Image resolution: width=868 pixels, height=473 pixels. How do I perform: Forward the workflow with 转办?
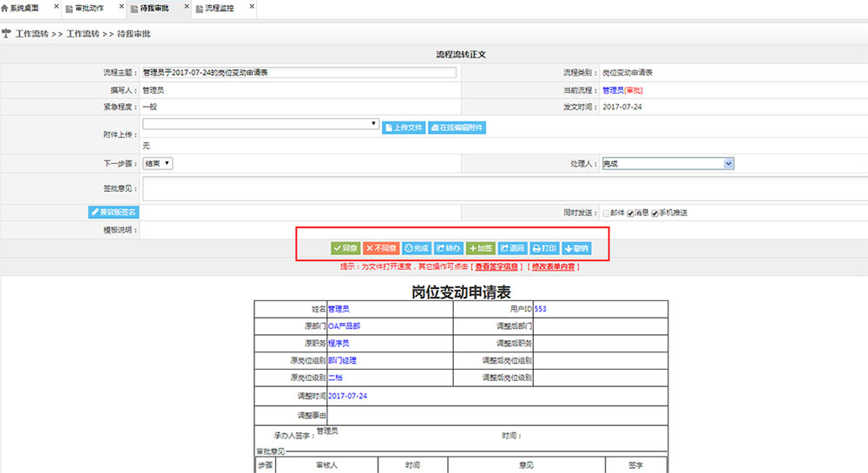tap(448, 248)
